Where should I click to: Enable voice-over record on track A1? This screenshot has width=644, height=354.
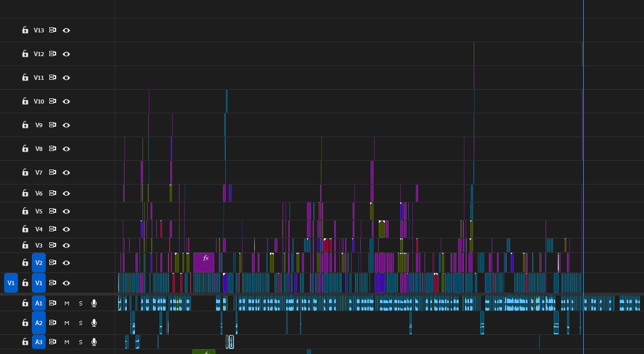(x=94, y=303)
